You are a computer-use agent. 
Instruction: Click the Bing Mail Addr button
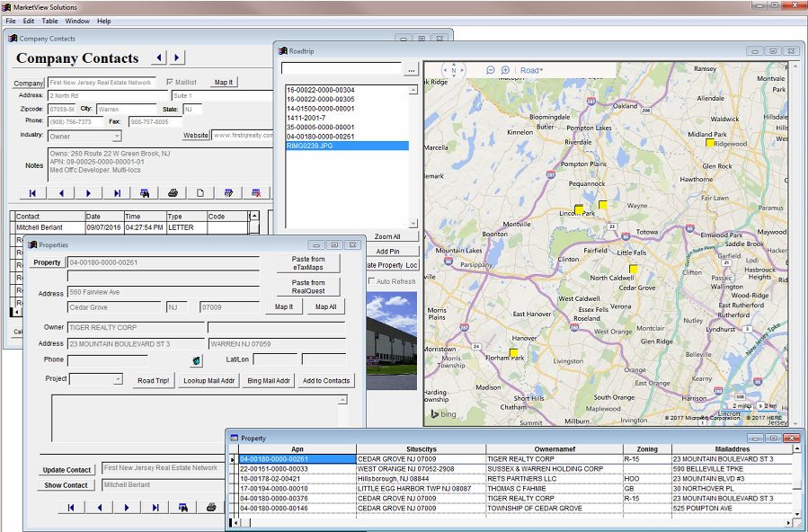[x=269, y=381]
